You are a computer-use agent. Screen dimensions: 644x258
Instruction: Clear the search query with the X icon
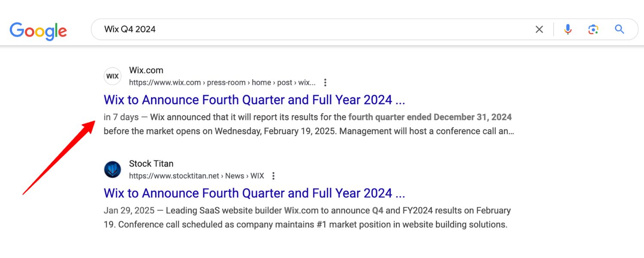pos(539,29)
